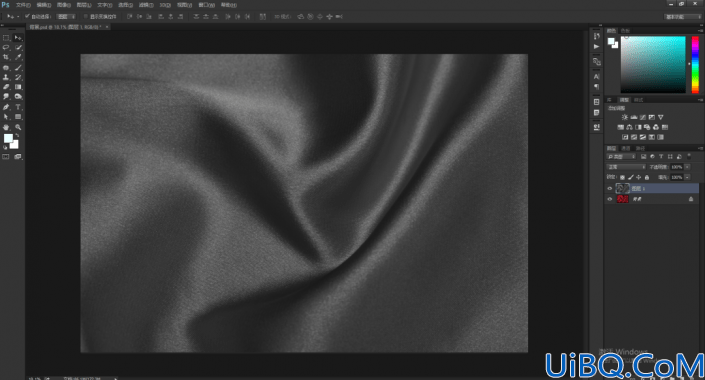Open the Auto-Select target dropdown
Viewport: 705px width, 380px height.
(66, 17)
